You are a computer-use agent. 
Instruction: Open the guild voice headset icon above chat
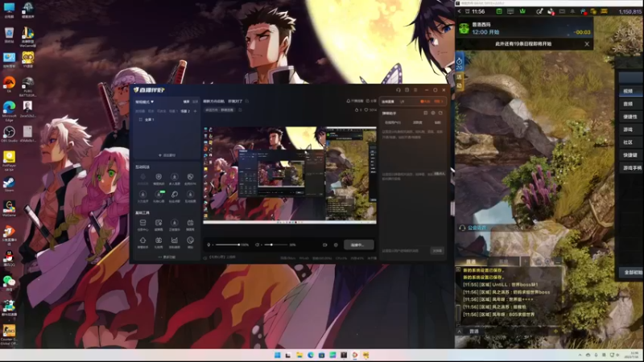[x=462, y=228]
